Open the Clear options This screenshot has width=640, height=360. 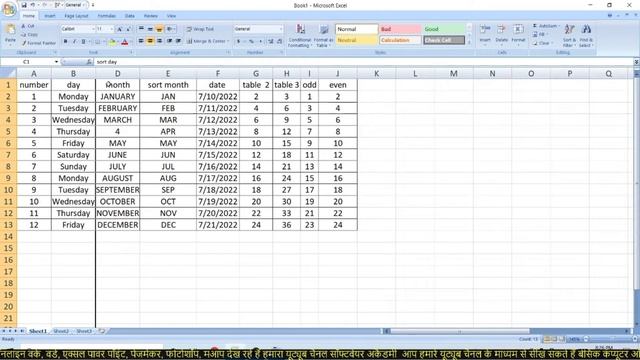point(542,43)
